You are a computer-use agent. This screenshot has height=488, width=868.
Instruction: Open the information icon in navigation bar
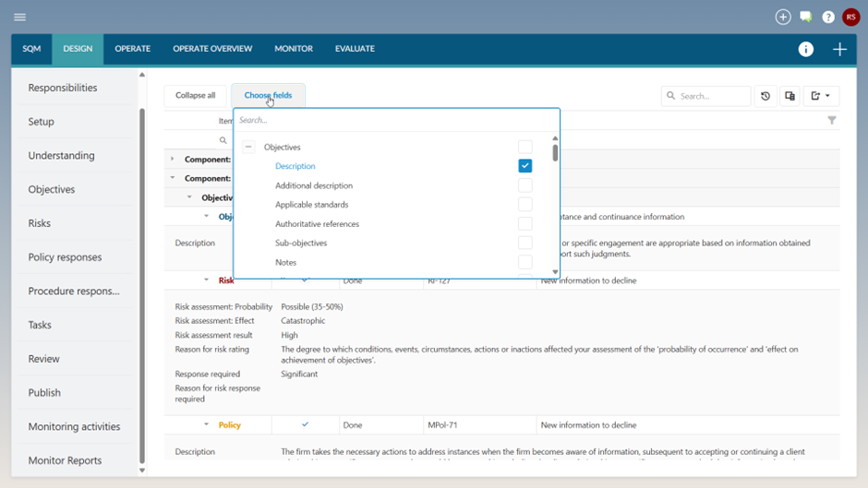(806, 50)
